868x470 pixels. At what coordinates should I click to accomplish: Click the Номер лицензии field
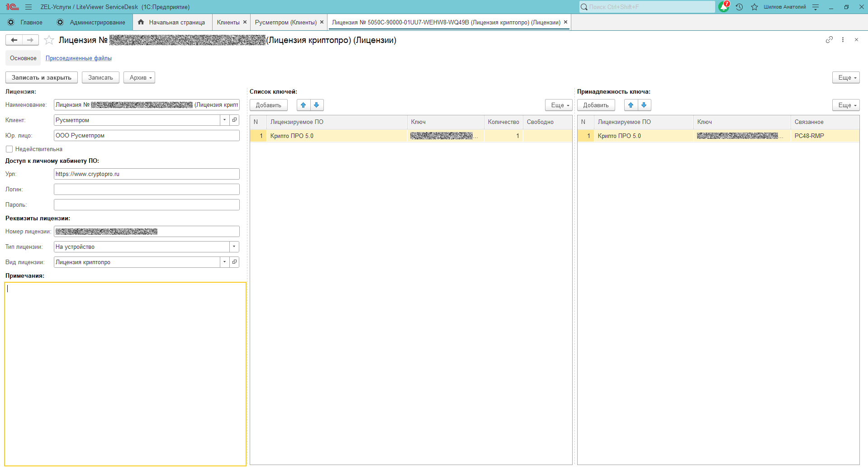(x=147, y=231)
